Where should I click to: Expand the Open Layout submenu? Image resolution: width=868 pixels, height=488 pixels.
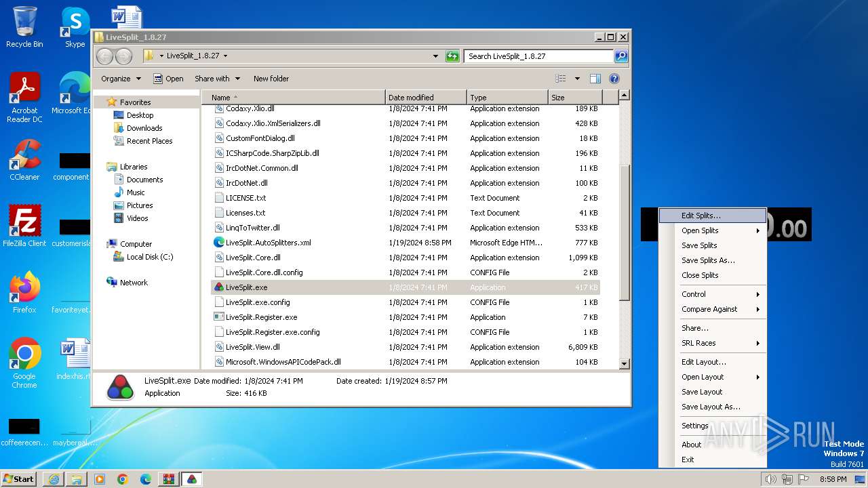click(712, 377)
